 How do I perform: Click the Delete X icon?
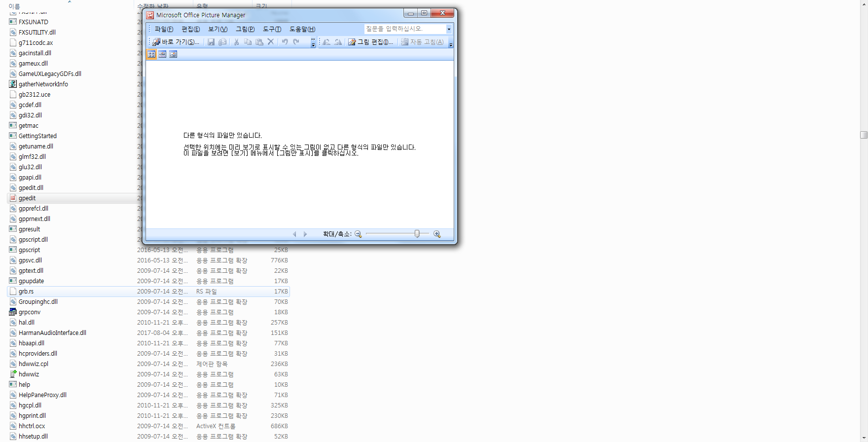[x=271, y=42]
